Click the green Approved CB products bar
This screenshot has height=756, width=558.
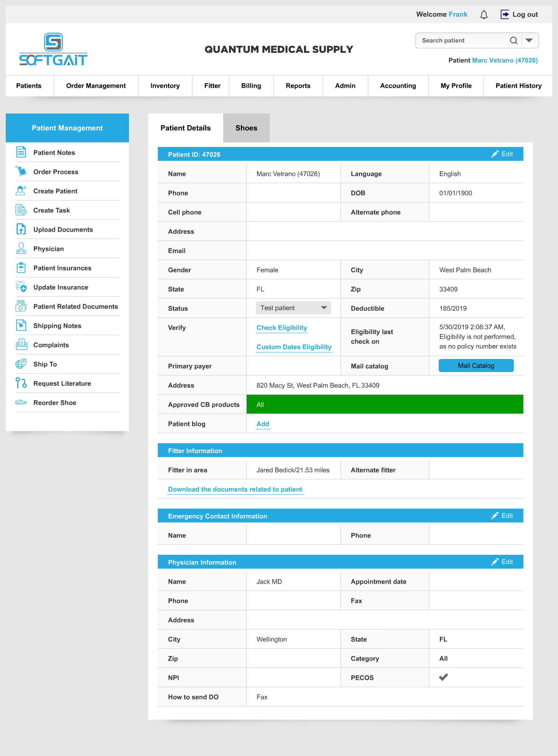tap(385, 404)
